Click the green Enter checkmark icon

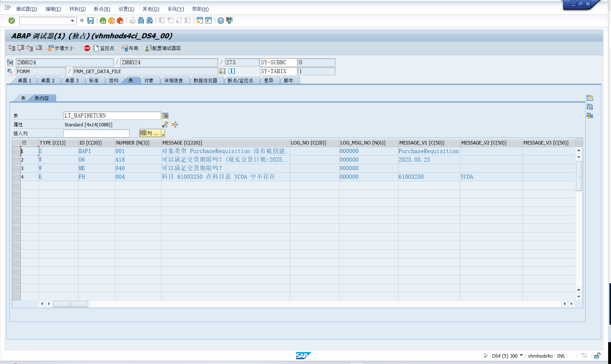12,21
